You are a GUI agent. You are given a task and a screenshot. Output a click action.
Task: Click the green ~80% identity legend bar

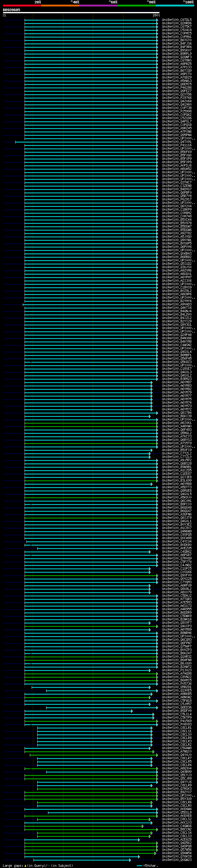[x=137, y=6]
